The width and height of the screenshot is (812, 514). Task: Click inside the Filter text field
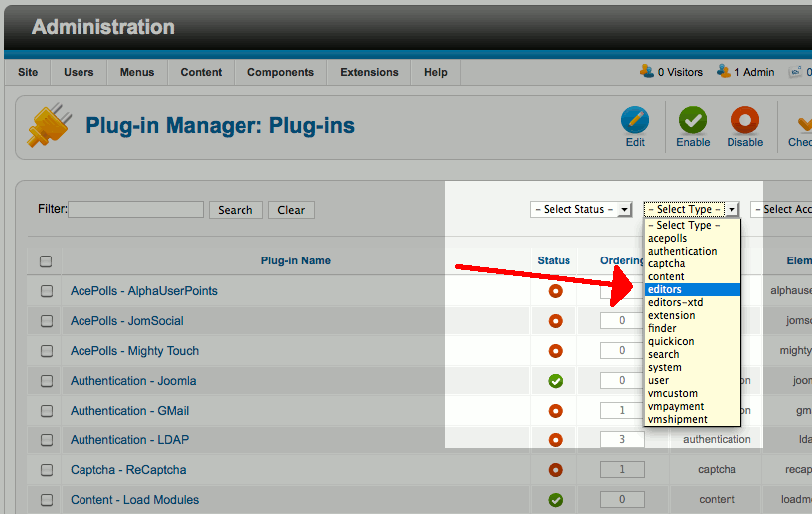click(136, 210)
